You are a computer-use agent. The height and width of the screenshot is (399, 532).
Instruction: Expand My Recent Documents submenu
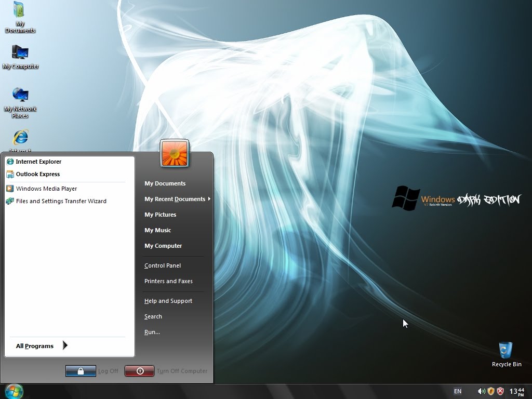pos(175,199)
